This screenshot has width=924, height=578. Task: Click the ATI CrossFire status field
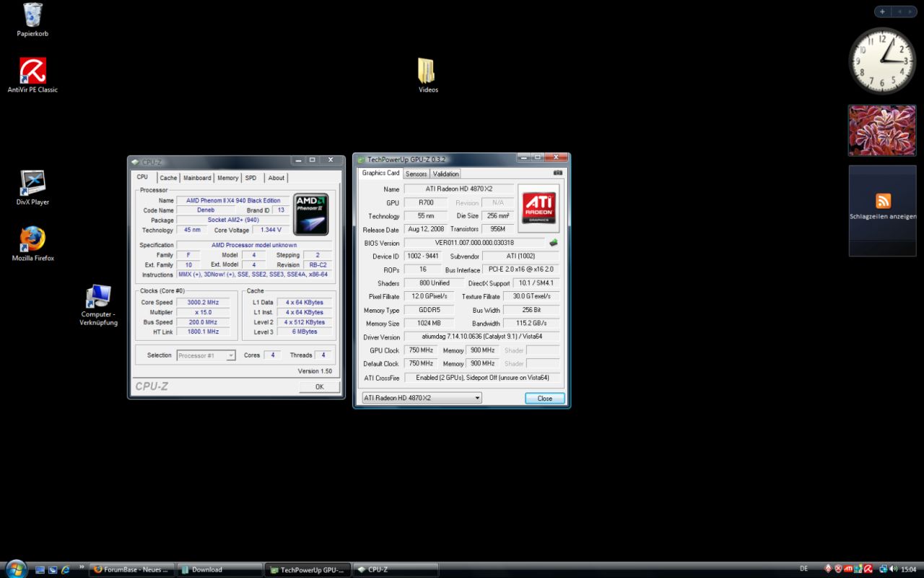(x=481, y=377)
